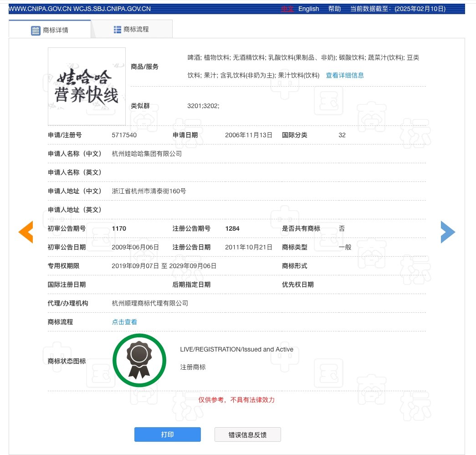The height and width of the screenshot is (455, 476).
Task: Select trademark type value 一般
Action: point(345,247)
